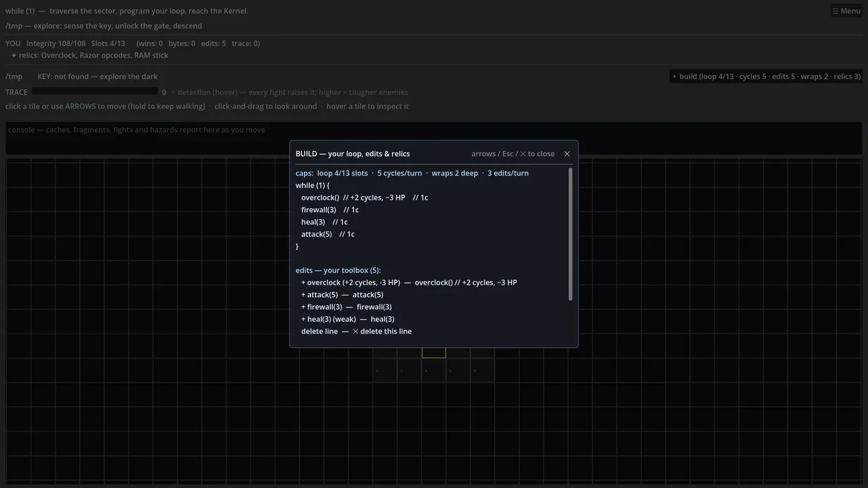Choose the delete line edit
The width and height of the screenshot is (868, 488).
click(357, 331)
